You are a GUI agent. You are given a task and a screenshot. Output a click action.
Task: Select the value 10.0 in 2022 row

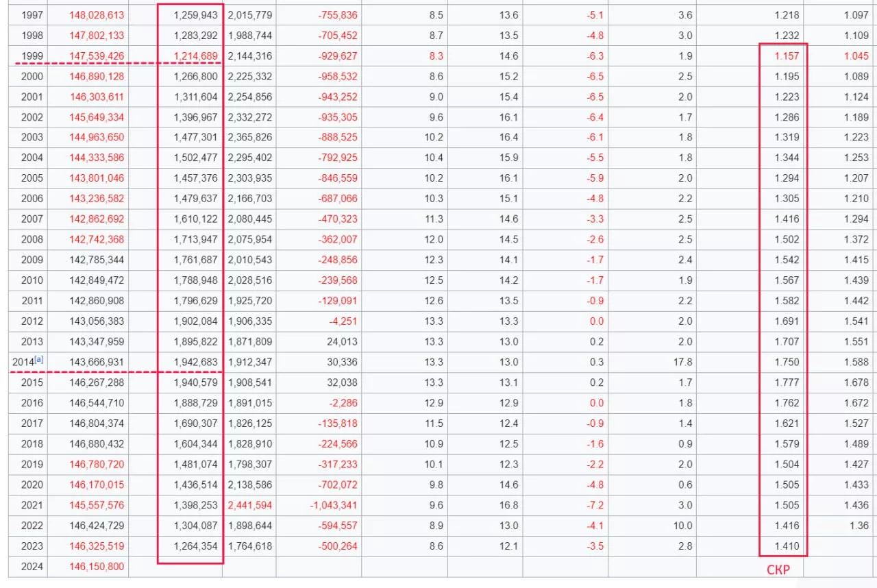(682, 526)
